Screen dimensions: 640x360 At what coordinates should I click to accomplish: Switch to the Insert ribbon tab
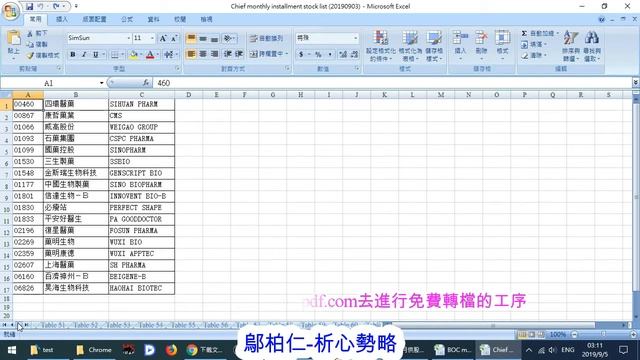62,19
